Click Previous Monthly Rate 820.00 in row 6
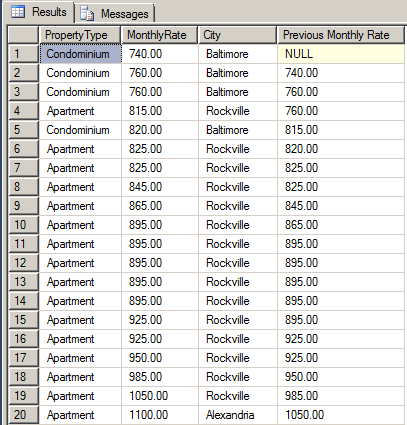 341,149
